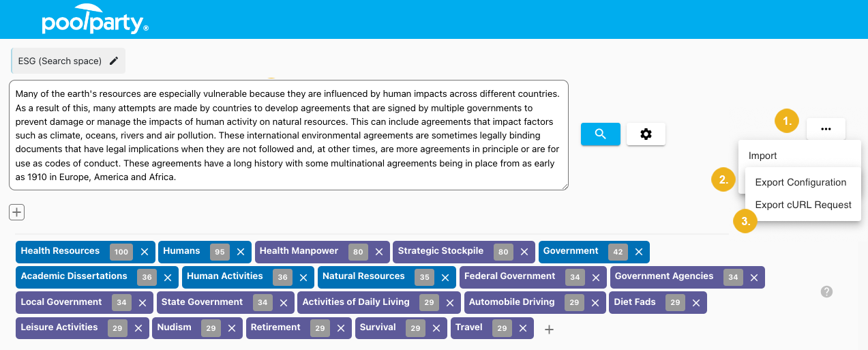
Task: Click the plus box below text area
Action: [x=16, y=212]
